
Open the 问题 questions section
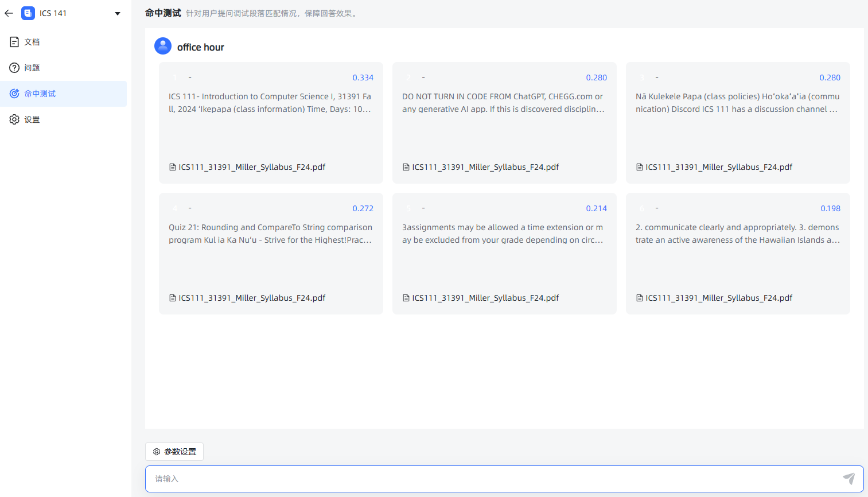point(32,68)
